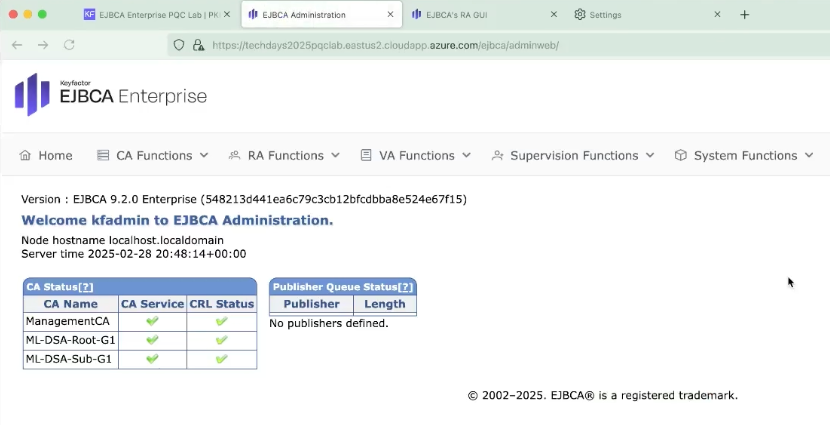Click the new tab plus icon
830x425 pixels.
point(744,15)
